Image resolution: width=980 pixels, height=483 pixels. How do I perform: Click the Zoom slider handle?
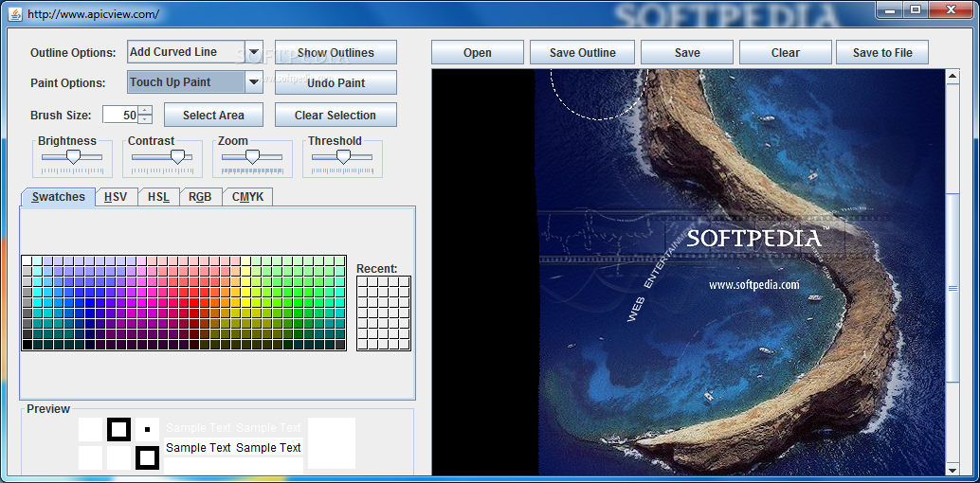coord(252,157)
